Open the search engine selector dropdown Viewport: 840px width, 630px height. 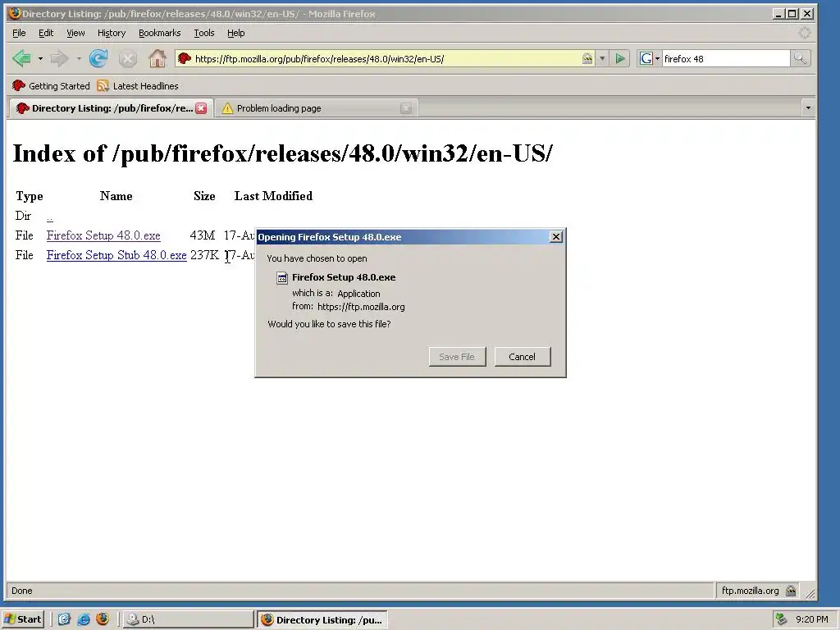click(x=650, y=58)
